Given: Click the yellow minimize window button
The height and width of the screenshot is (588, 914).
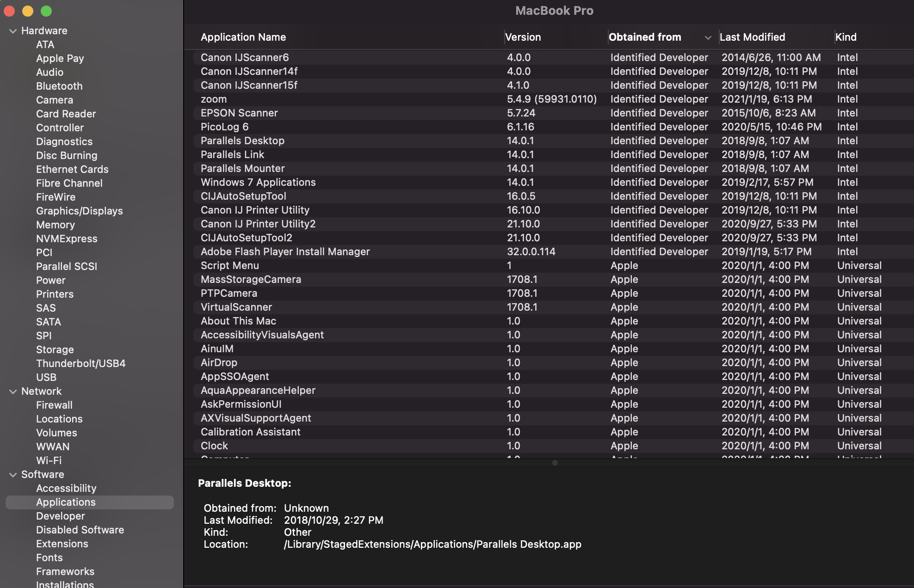Looking at the screenshot, I should coord(28,11).
